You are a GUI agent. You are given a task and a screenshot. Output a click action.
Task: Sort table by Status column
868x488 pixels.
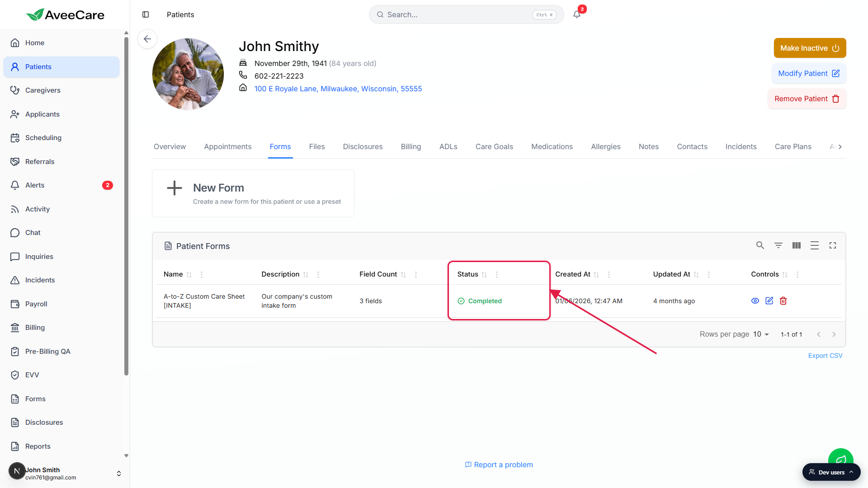[x=484, y=275]
